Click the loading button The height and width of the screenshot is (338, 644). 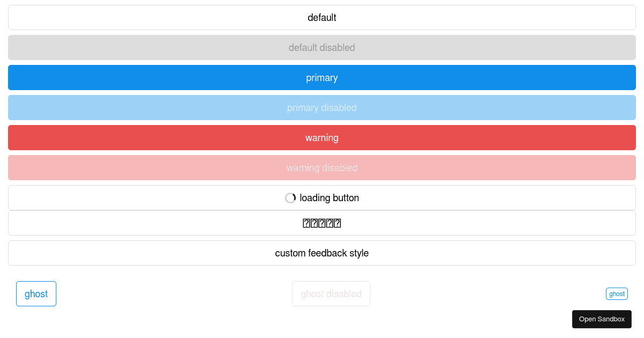pyautogui.click(x=322, y=197)
